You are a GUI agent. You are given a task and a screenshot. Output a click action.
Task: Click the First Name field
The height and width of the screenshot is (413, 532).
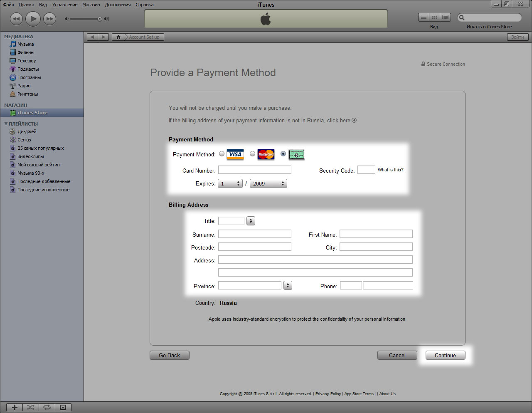(376, 234)
